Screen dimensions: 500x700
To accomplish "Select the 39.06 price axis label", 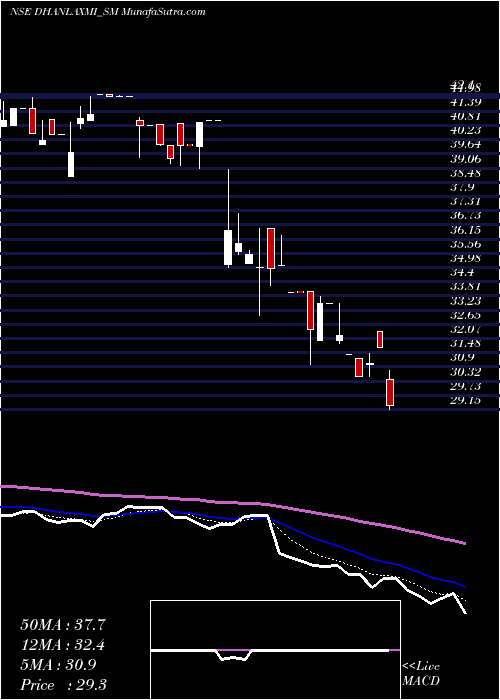I will pyautogui.click(x=467, y=159).
